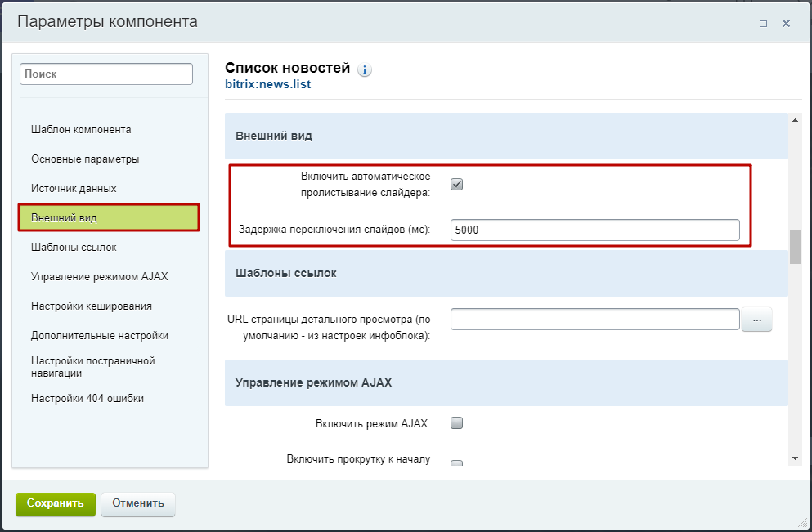The width and height of the screenshot is (812, 532).
Task: Open Управление режимом AJAX in sidebar
Action: (x=99, y=277)
